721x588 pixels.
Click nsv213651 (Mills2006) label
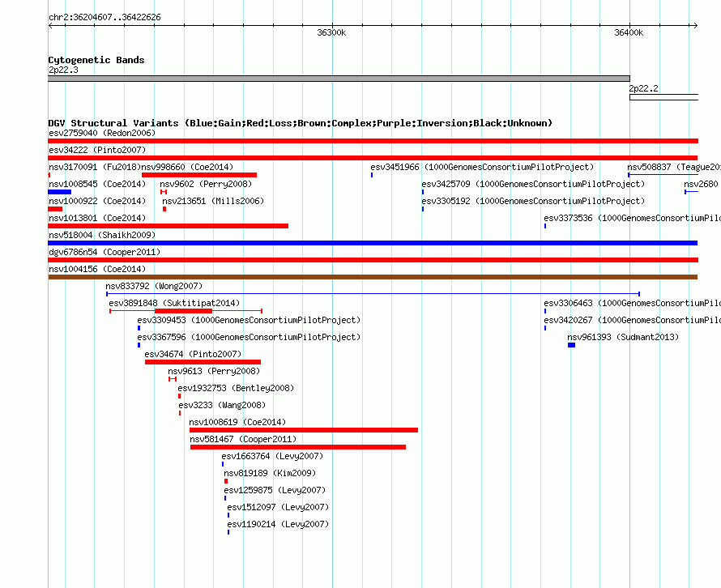point(213,201)
